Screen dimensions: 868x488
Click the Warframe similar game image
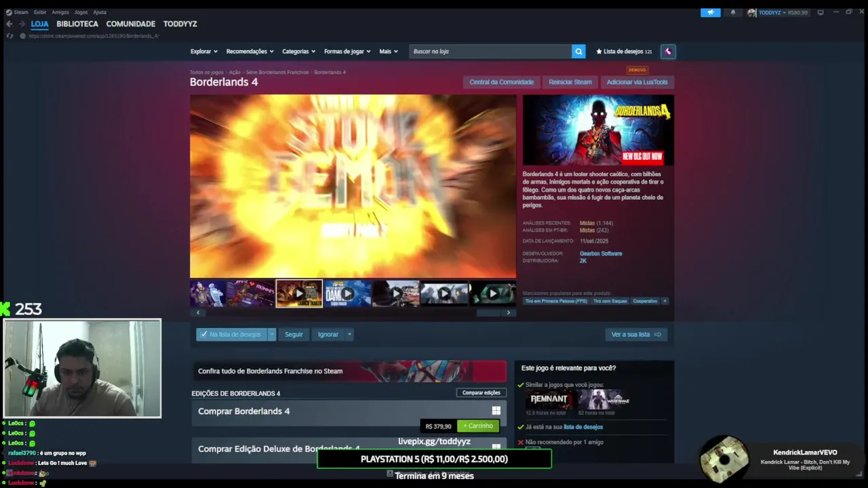(x=604, y=399)
